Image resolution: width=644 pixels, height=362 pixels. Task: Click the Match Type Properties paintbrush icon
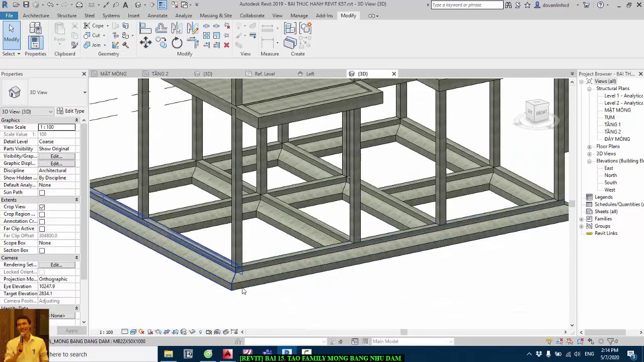click(x=74, y=45)
